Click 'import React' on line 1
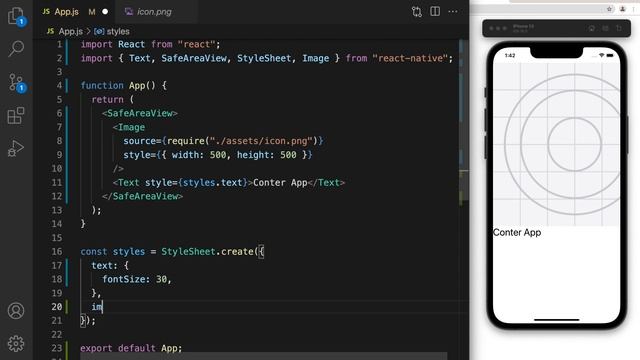Screen dimensions: 640x360 click(x=113, y=44)
